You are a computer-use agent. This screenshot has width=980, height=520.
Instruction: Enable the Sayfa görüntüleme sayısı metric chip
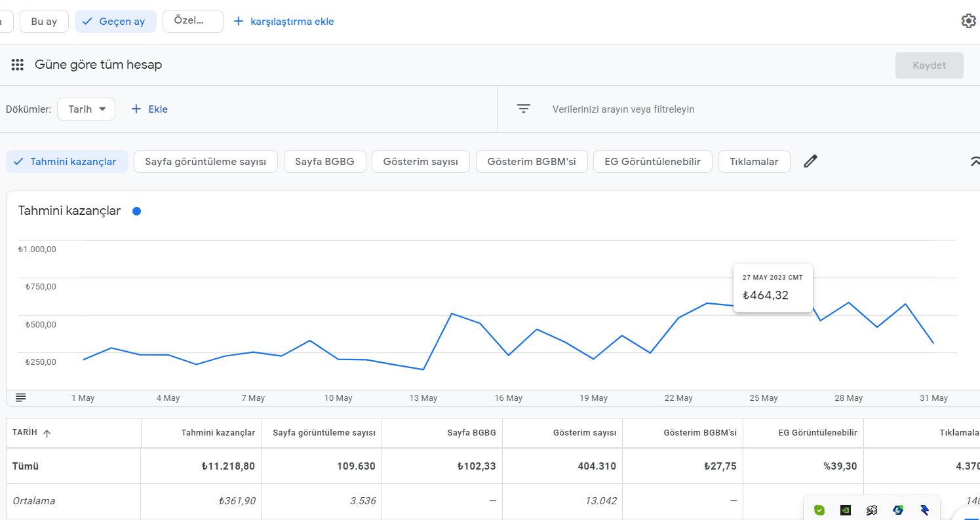pyautogui.click(x=206, y=162)
